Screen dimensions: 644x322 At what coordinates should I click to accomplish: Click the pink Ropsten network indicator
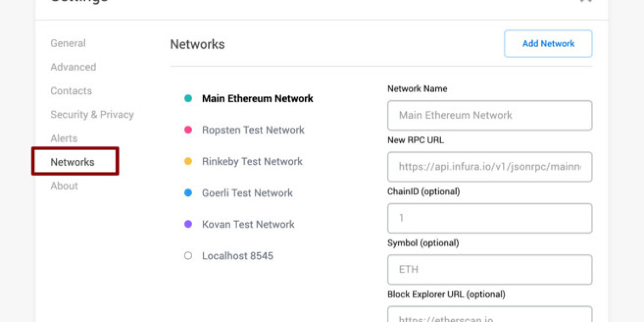point(188,130)
